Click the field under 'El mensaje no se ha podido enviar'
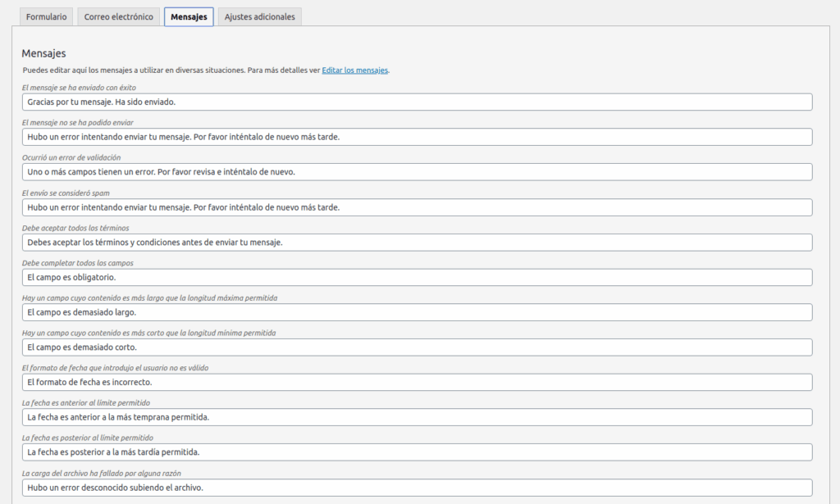This screenshot has height=504, width=840. pos(417,137)
